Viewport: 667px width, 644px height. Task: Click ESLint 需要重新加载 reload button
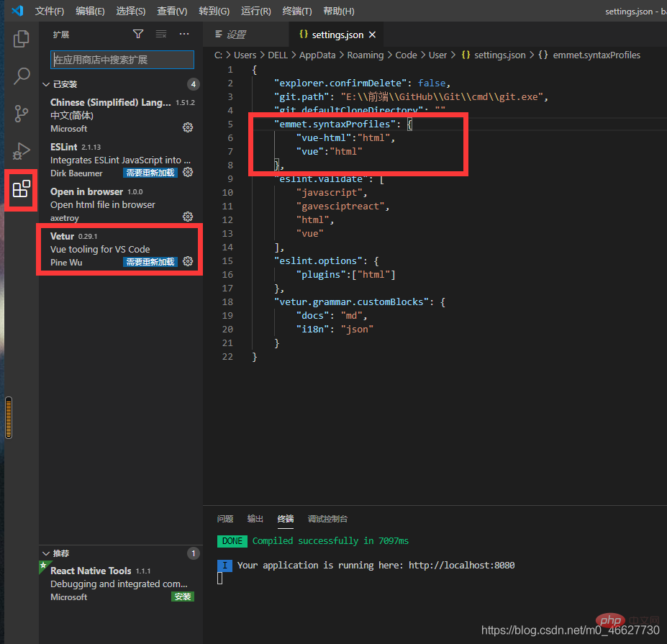[150, 173]
